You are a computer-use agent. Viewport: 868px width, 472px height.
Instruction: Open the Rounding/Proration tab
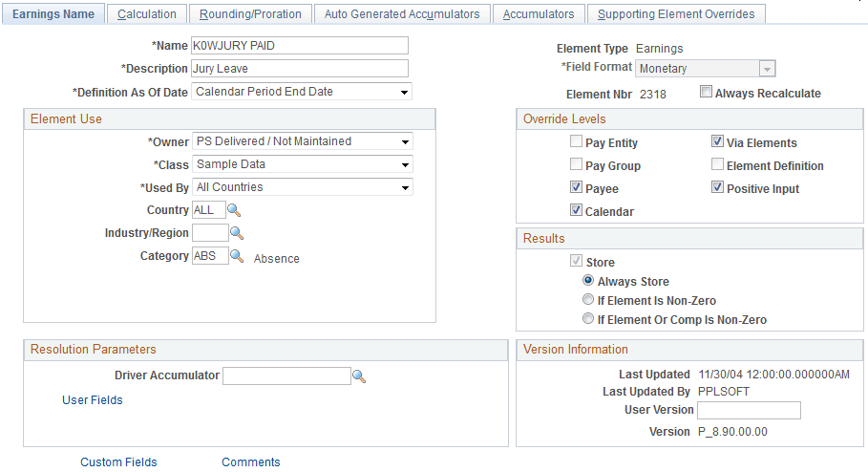click(250, 14)
